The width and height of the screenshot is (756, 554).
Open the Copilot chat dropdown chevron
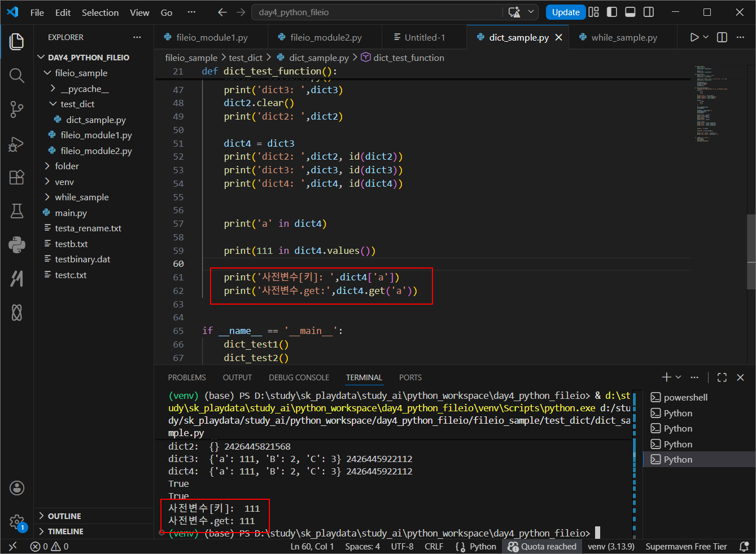pyautogui.click(x=531, y=12)
